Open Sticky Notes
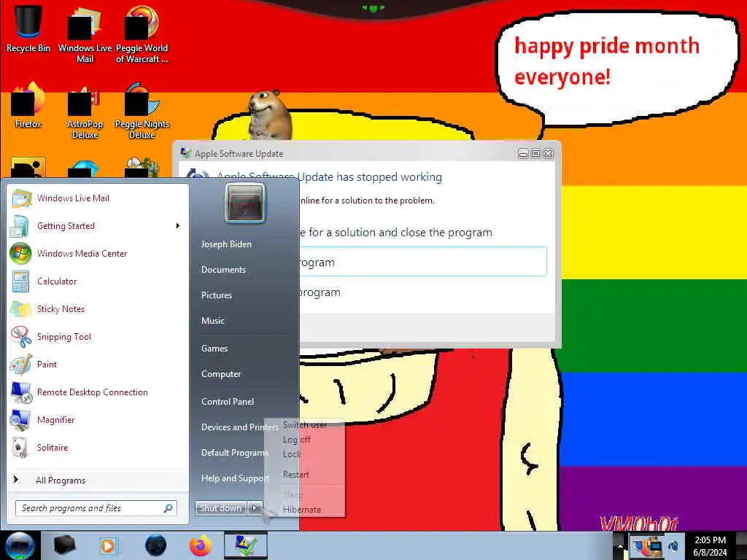This screenshot has height=560, width=747. [98, 308]
